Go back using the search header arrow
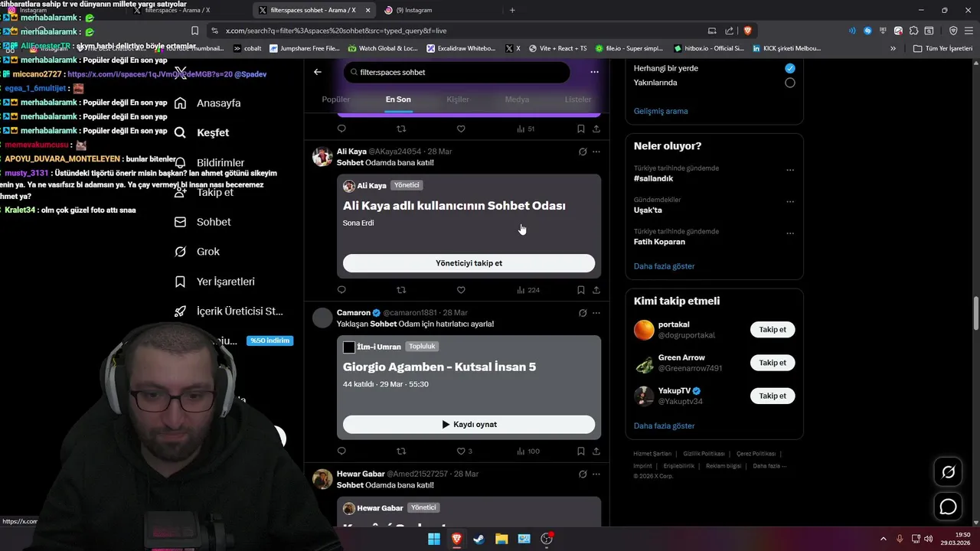Image resolution: width=980 pixels, height=551 pixels. coord(318,72)
